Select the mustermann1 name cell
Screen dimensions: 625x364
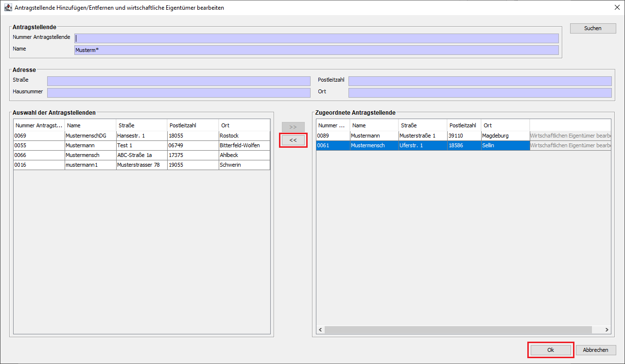(90, 165)
